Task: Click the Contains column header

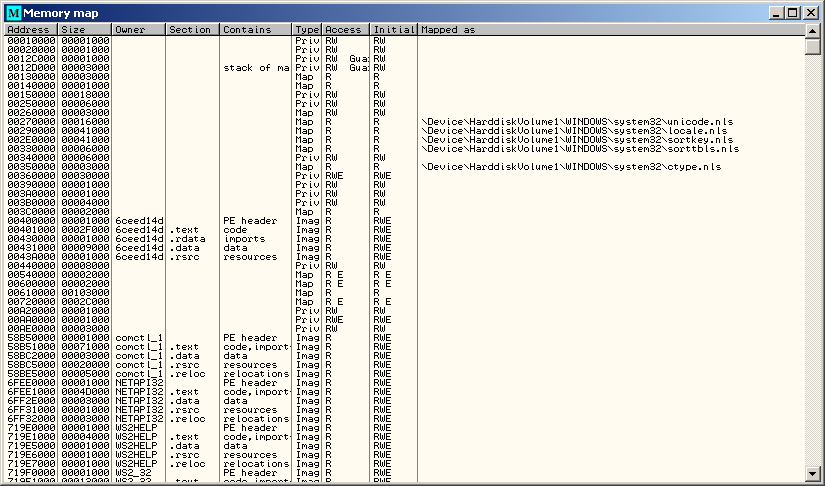Action: (255, 30)
